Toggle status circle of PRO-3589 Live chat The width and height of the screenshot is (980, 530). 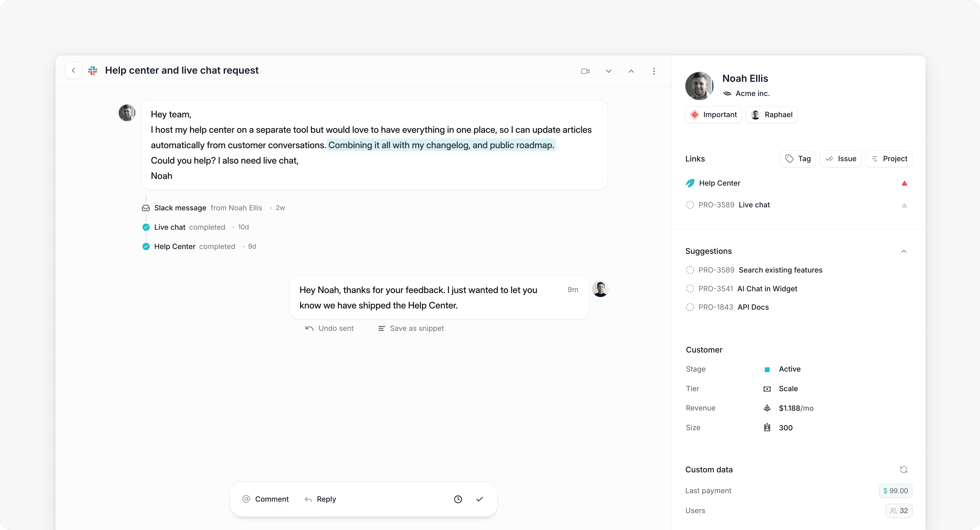pos(690,205)
